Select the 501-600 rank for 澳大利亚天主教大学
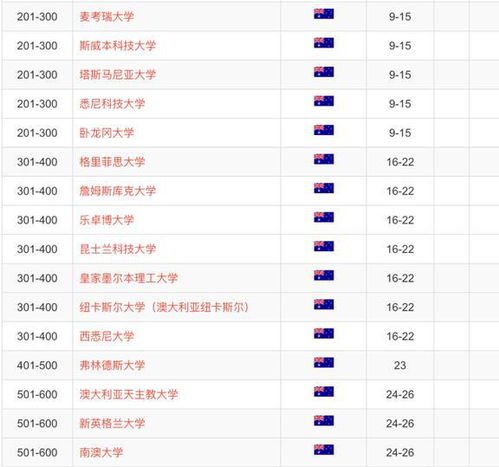 point(37,394)
